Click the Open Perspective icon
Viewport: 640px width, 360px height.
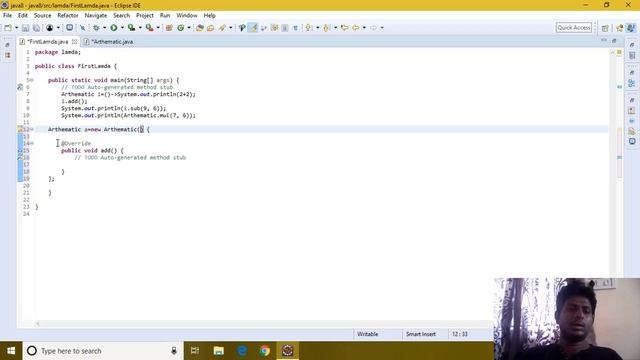(x=605, y=28)
